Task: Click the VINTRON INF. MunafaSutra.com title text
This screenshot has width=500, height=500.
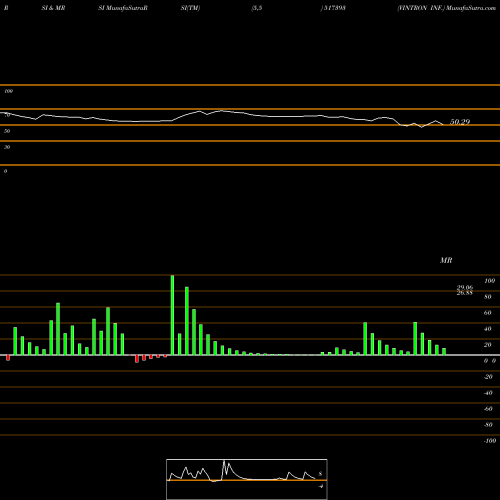Action: [447, 8]
